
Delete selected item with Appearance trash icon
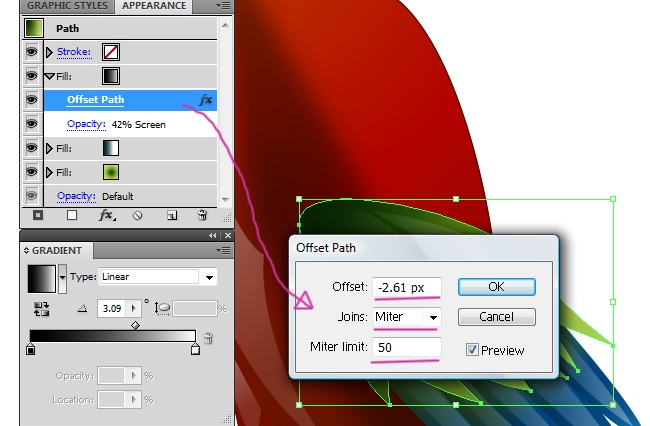202,215
